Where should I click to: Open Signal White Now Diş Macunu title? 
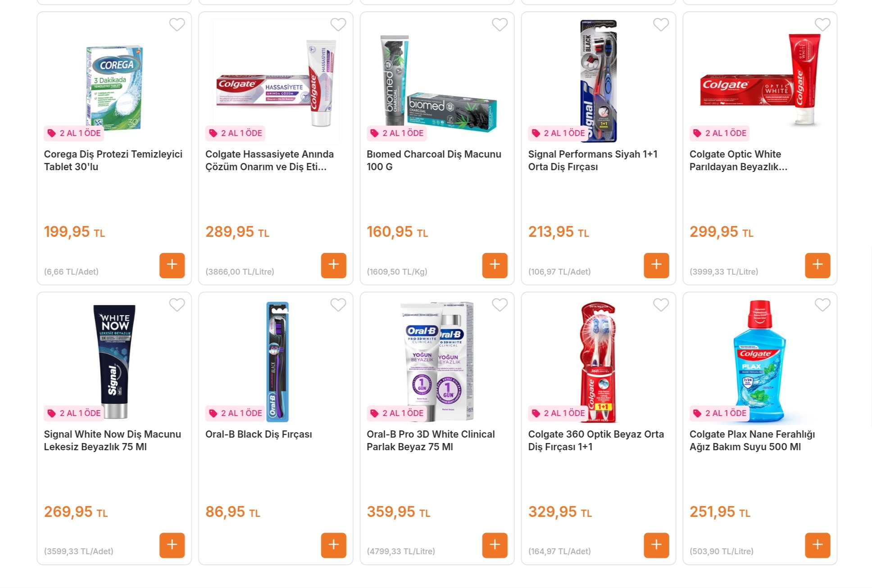tap(112, 440)
